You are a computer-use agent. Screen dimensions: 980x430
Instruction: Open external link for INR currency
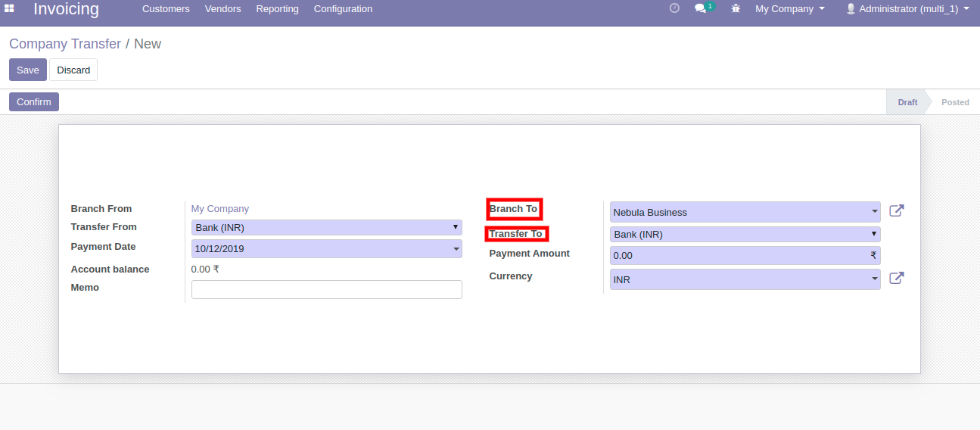(896, 279)
